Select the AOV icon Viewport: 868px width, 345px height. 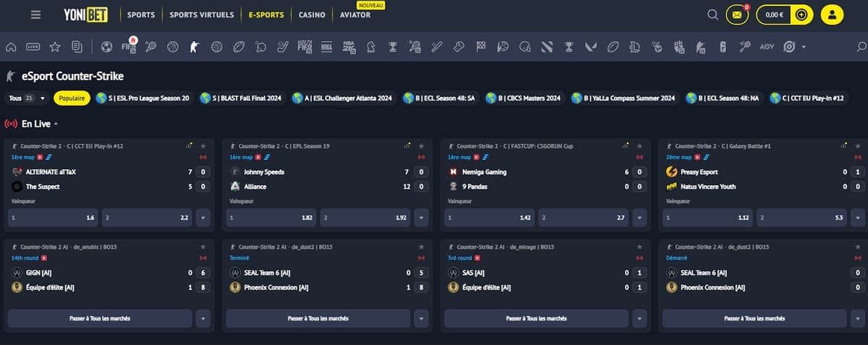767,47
